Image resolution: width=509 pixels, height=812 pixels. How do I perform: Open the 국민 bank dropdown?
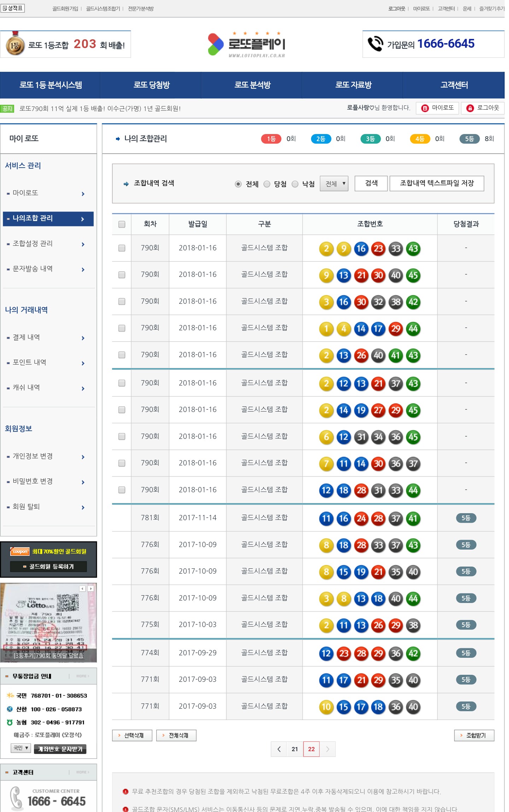pos(21,748)
